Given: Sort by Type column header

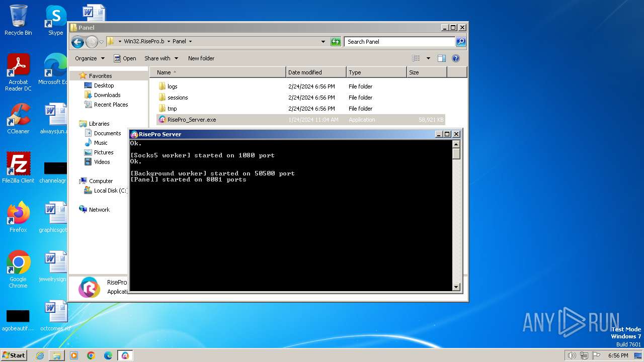Looking at the screenshot, I should (376, 72).
